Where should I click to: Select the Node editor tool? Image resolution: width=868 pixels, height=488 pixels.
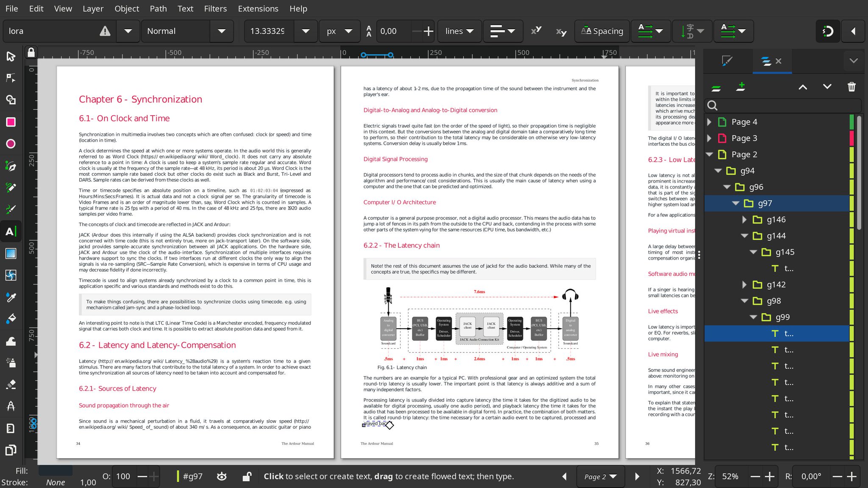pos(11,78)
